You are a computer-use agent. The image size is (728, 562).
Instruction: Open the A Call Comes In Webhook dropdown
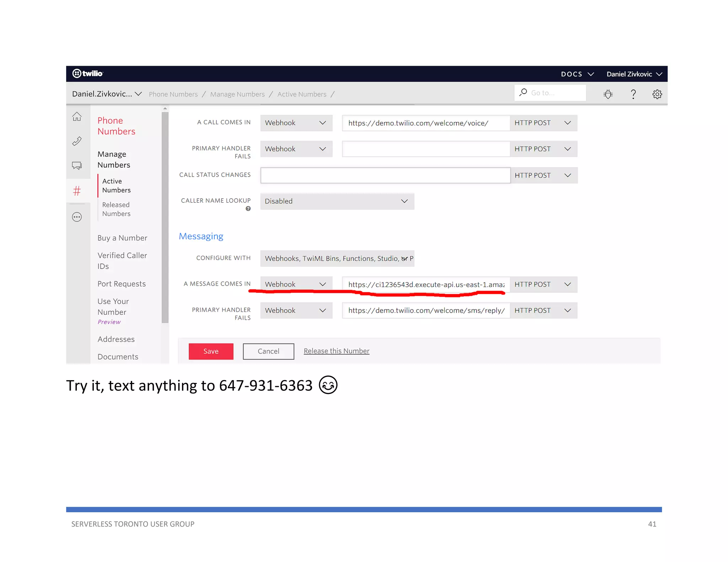tap(296, 123)
